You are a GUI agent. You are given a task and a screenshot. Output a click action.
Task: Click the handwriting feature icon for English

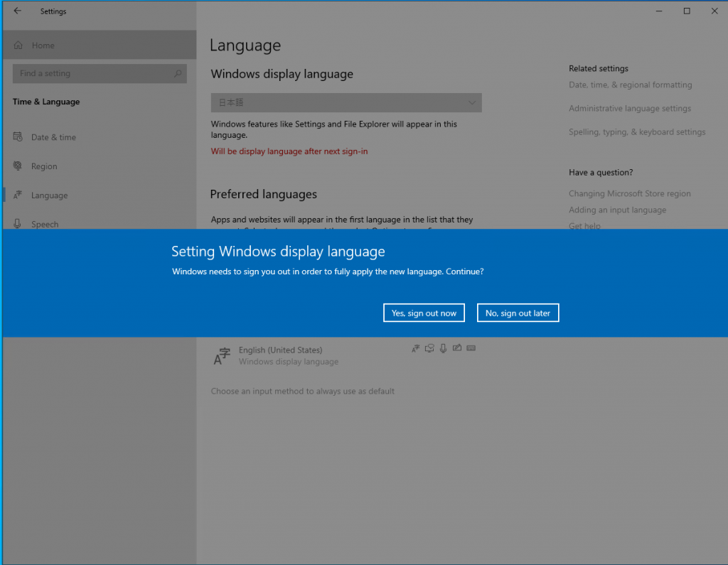tap(457, 348)
